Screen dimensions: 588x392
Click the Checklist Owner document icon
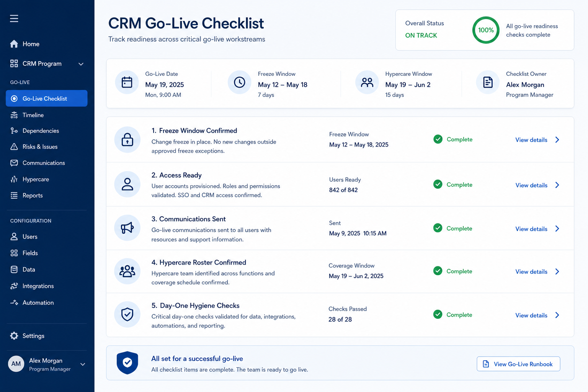point(488,82)
